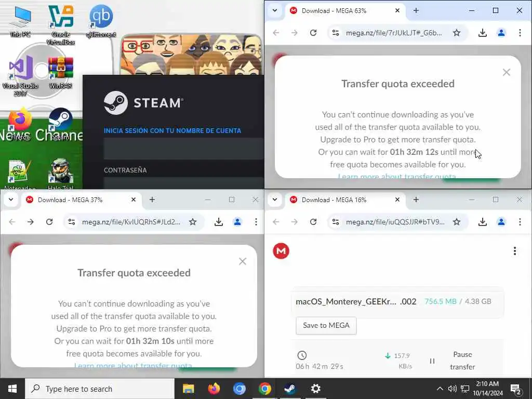Click MEGA logo in 16% window
The width and height of the screenshot is (532, 399).
[x=281, y=251]
